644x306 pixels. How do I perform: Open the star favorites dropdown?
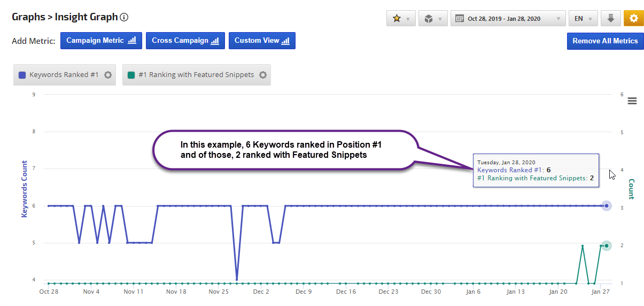(400, 19)
